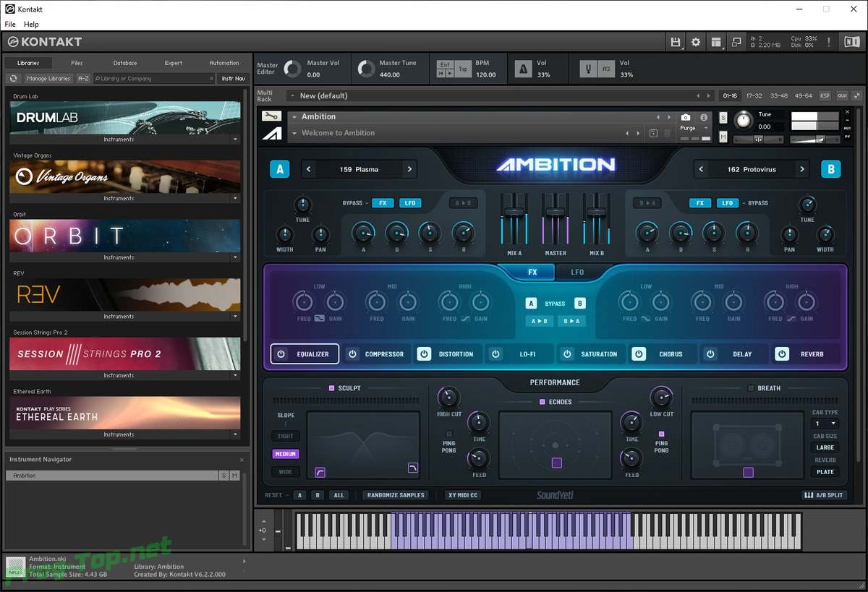Switch to the Automation tab

pos(224,63)
